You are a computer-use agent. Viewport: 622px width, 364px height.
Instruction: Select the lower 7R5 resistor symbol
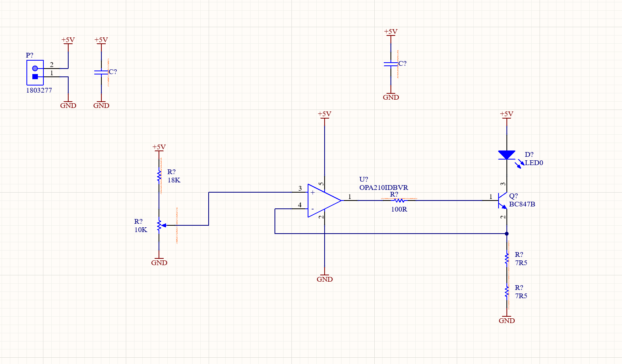507,292
